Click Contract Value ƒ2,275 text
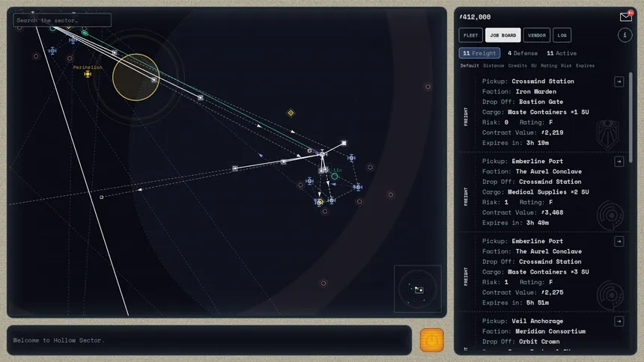 point(523,292)
